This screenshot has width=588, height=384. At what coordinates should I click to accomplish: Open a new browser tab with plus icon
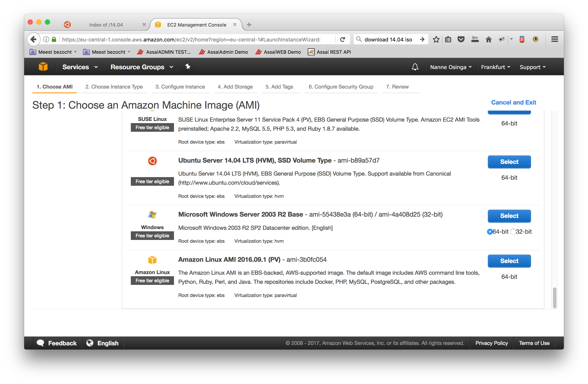249,25
